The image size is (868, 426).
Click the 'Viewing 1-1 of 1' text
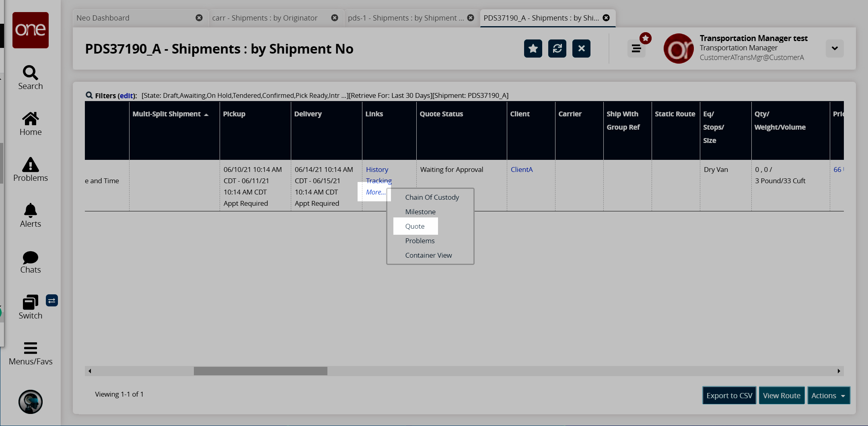point(119,394)
